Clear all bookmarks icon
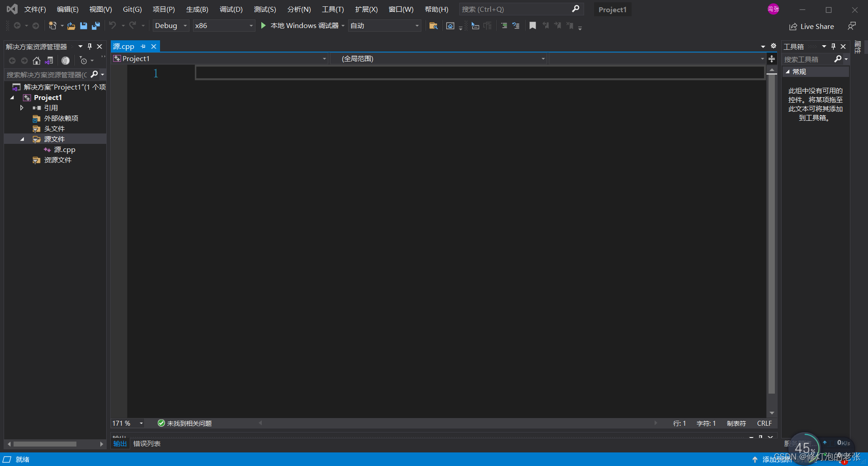 [570, 26]
